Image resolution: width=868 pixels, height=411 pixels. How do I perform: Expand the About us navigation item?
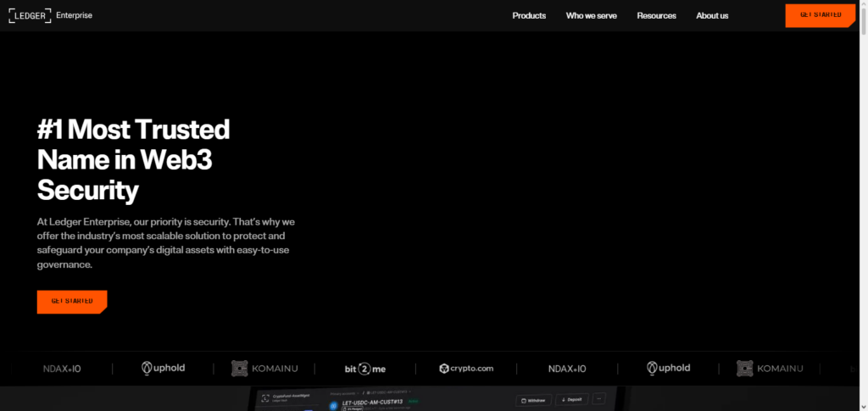pos(712,15)
